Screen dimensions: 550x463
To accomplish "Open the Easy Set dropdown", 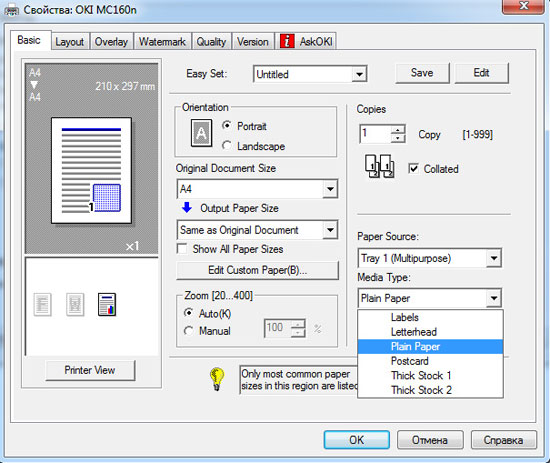I will click(x=359, y=74).
